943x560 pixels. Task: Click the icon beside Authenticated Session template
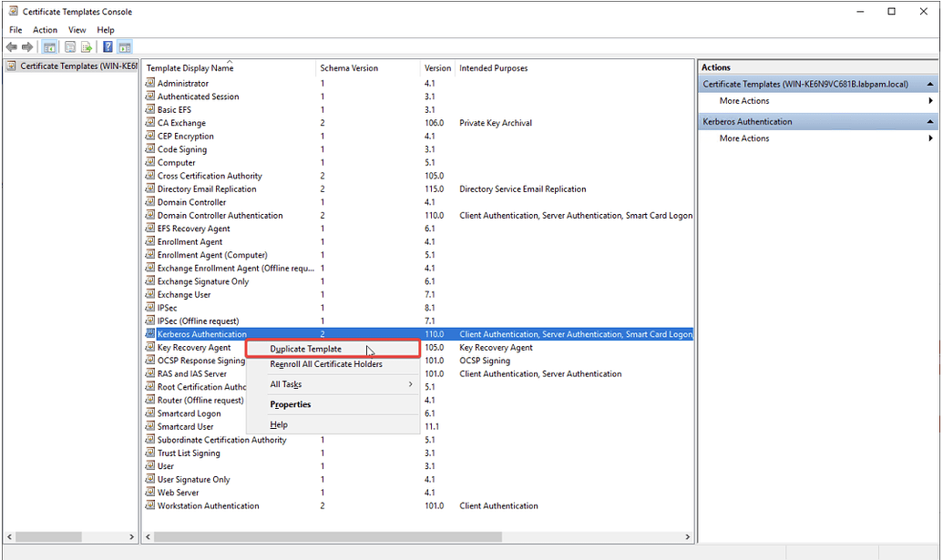pos(149,97)
